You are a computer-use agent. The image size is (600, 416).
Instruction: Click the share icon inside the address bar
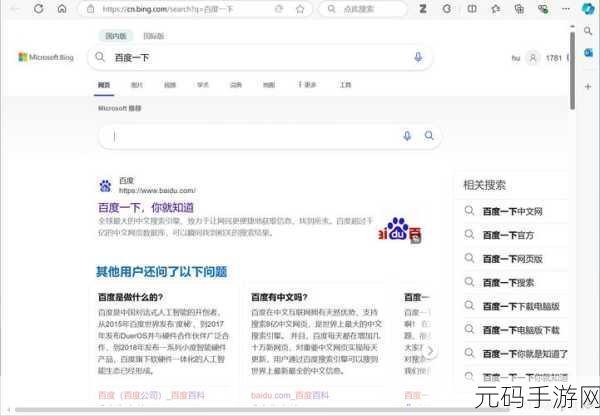click(279, 9)
